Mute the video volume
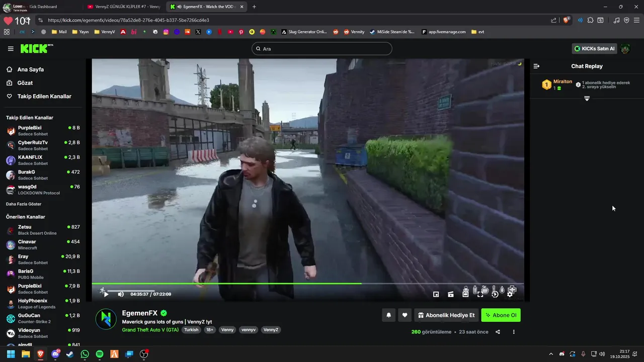Viewport: 644px width, 362px height. pos(121,294)
